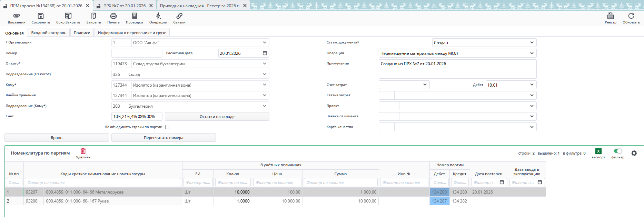Click the Обновить refresh icon
The height and width of the screenshot is (217, 644).
pos(631,16)
